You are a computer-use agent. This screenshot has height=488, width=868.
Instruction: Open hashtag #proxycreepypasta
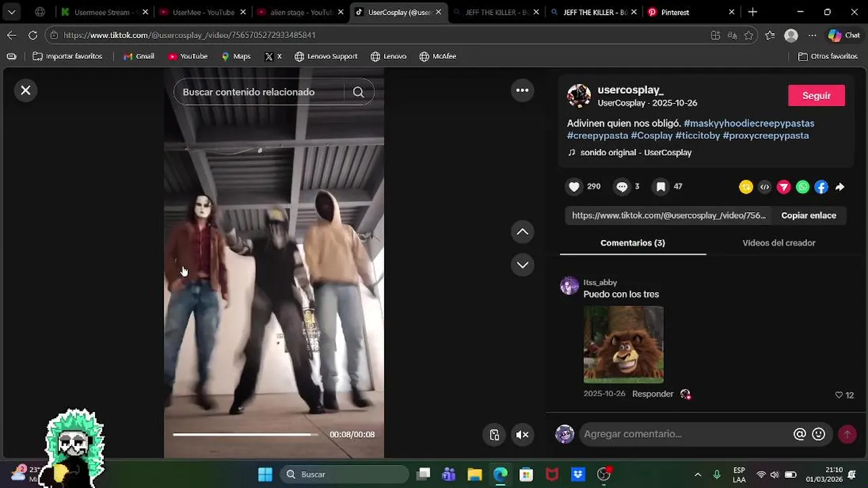click(766, 136)
